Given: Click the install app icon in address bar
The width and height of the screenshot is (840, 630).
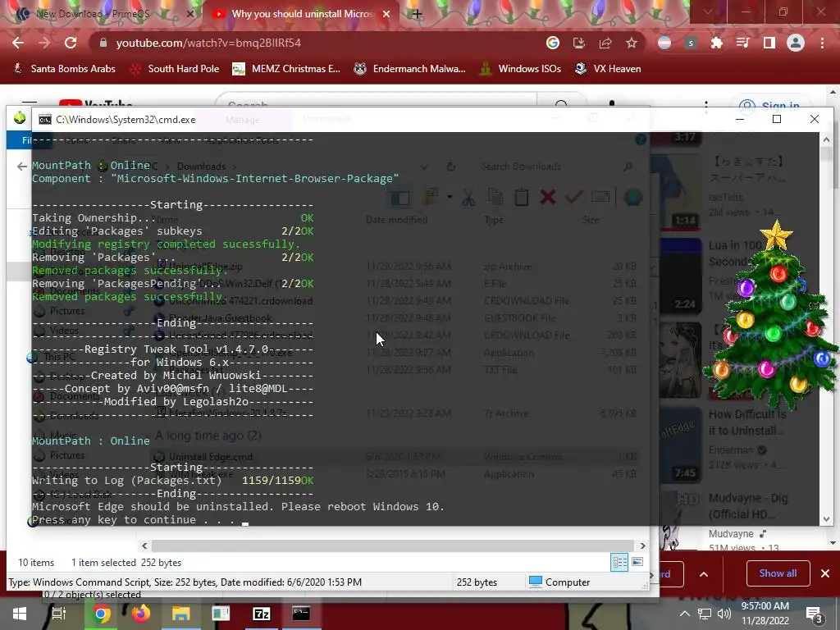Looking at the screenshot, I should pyautogui.click(x=579, y=43).
